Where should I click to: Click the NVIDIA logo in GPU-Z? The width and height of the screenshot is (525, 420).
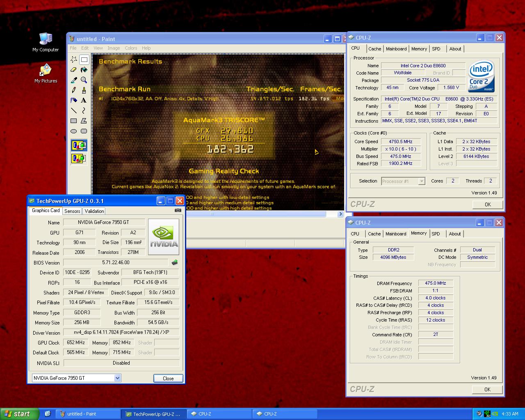[x=163, y=237]
